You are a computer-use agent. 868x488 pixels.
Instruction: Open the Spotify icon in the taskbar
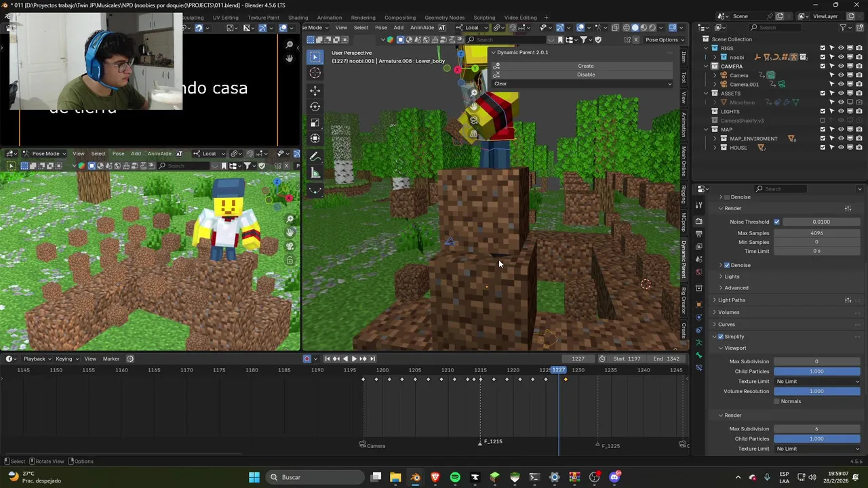click(x=455, y=477)
